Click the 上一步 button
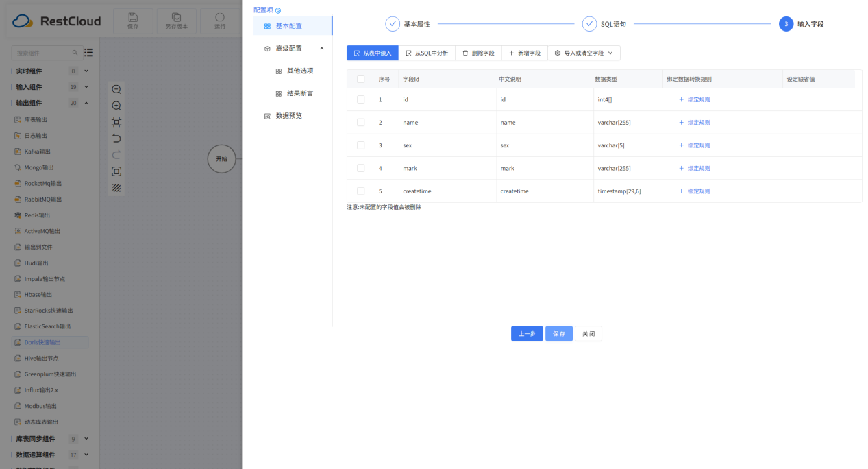 [x=526, y=333]
